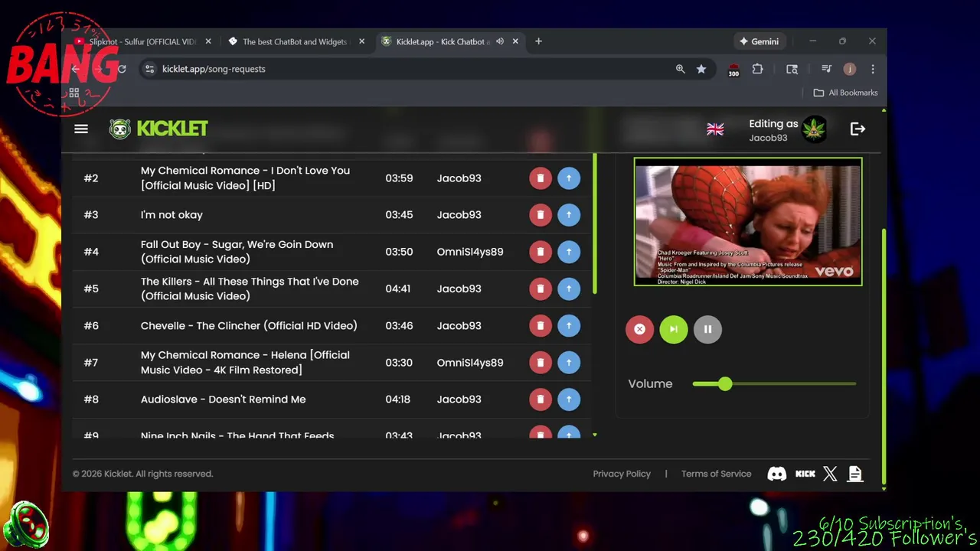Open the documentation footer icon

[855, 474]
